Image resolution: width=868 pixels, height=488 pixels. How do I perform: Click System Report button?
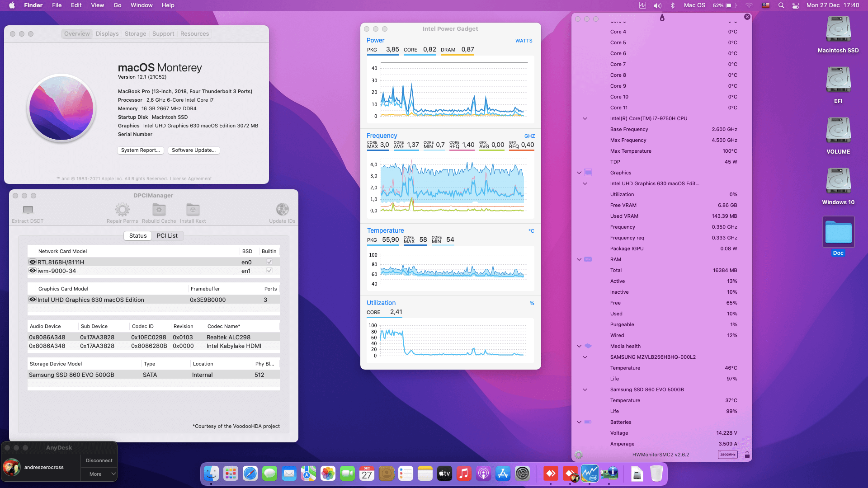[x=140, y=150]
